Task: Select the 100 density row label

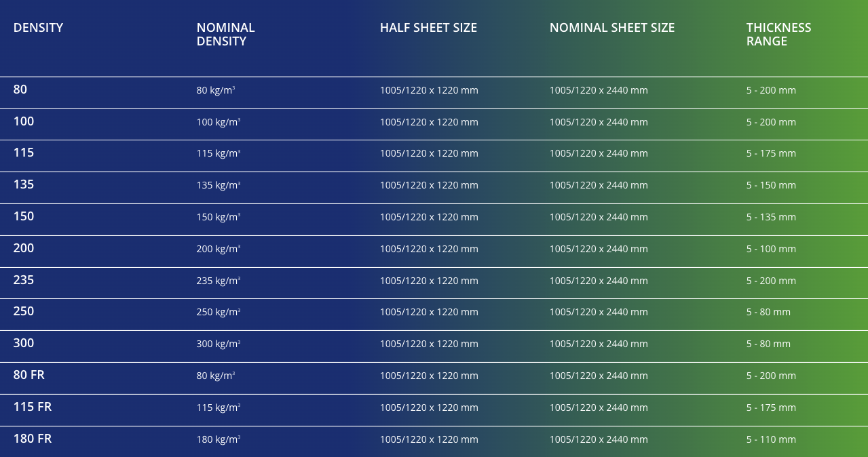Action: [24, 121]
